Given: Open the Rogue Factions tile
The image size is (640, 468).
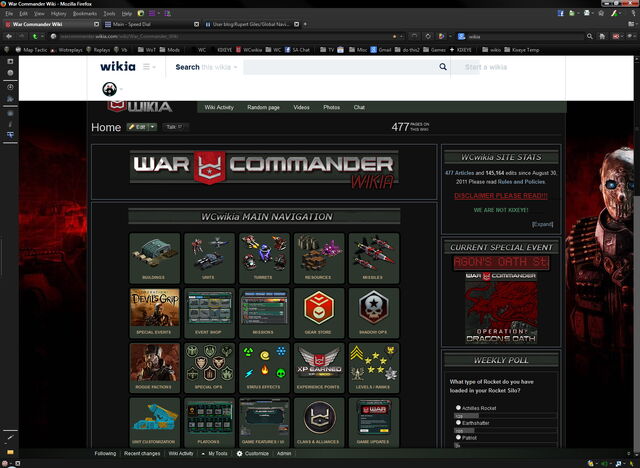Looking at the screenshot, I should point(154,368).
